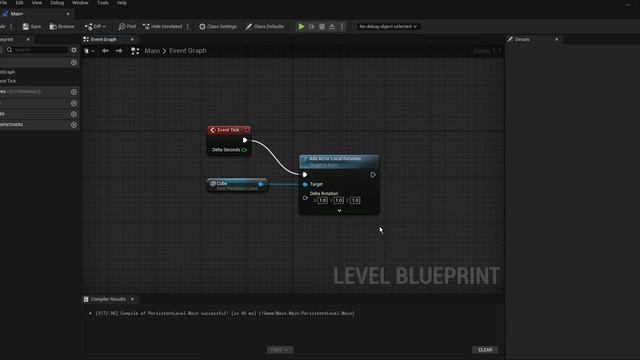640x360 pixels.
Task: Select the Compiler Results tab
Action: (108, 299)
